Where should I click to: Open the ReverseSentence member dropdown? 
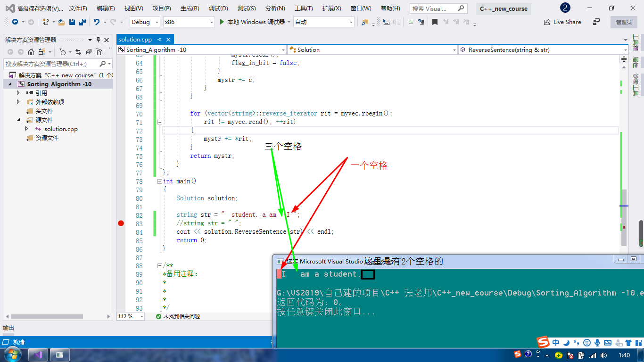coord(543,49)
